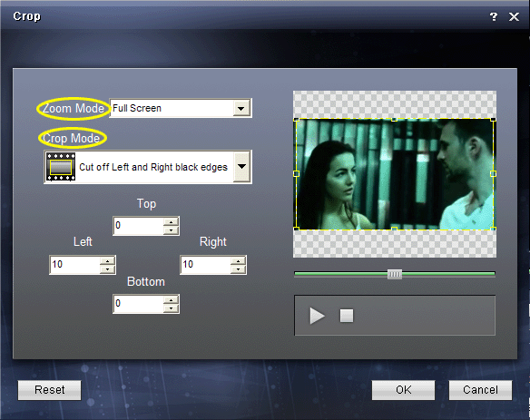This screenshot has height=420, width=530.
Task: Confirm the crop with OK
Action: [403, 390]
